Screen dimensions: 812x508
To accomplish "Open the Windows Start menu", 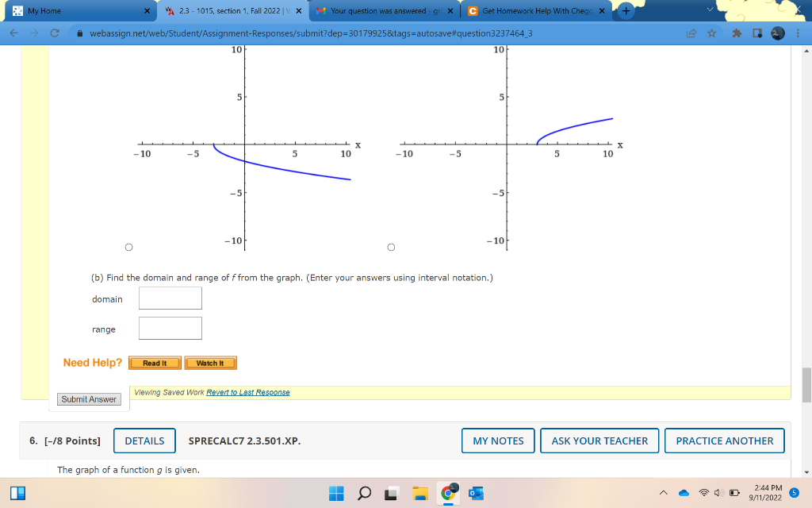I will [335, 493].
